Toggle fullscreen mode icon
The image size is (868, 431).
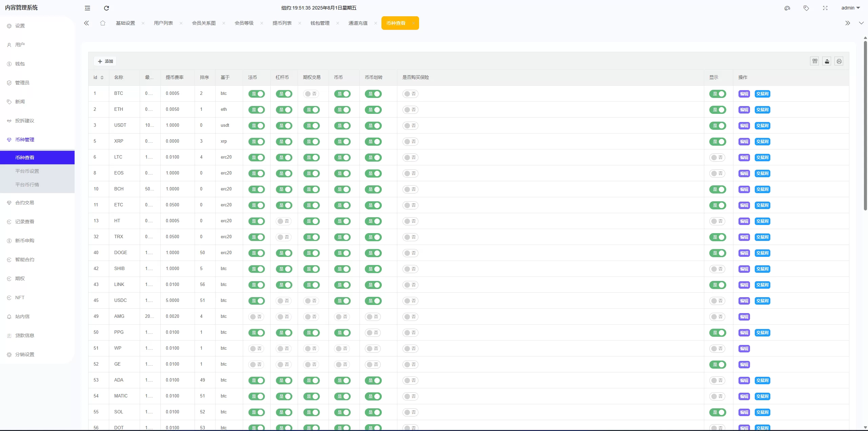click(x=825, y=8)
